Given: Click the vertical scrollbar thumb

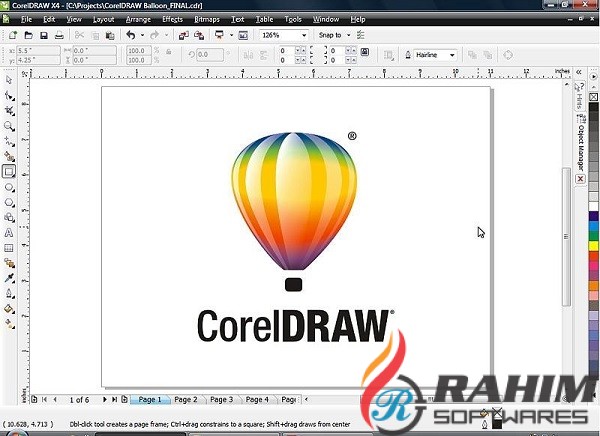Looking at the screenshot, I should point(566,237).
